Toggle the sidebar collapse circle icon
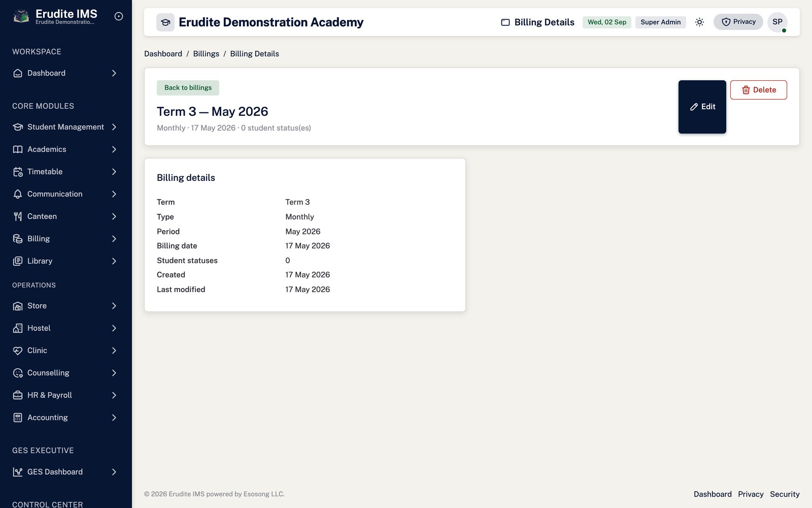The height and width of the screenshot is (508, 812). 119,16
